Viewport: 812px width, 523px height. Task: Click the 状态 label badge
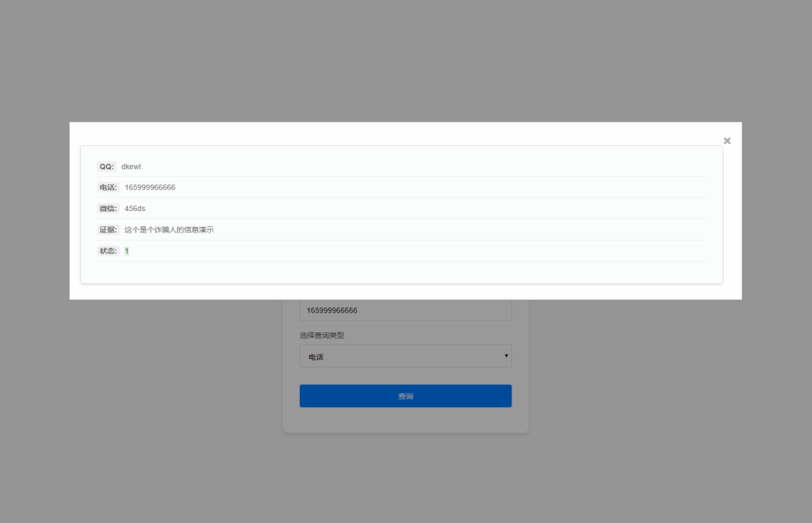[108, 251]
